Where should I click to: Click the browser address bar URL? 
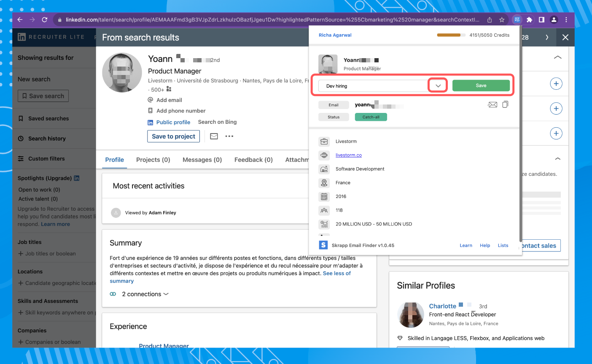click(x=272, y=20)
